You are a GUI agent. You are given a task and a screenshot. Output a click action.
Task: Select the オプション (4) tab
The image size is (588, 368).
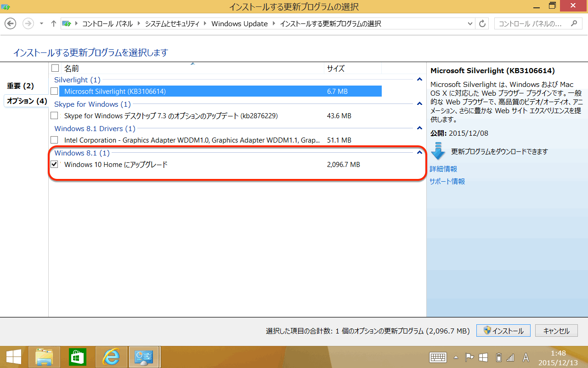(x=27, y=101)
